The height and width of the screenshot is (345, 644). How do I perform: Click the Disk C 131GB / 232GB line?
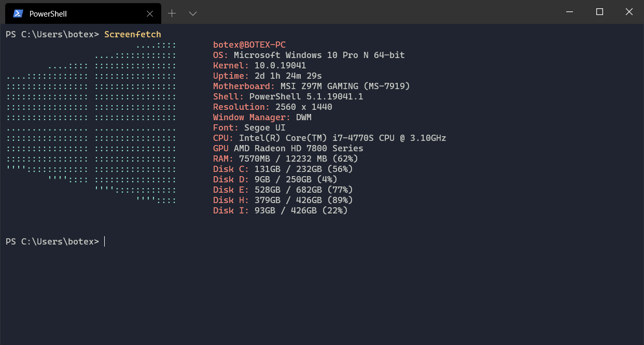tap(283, 169)
